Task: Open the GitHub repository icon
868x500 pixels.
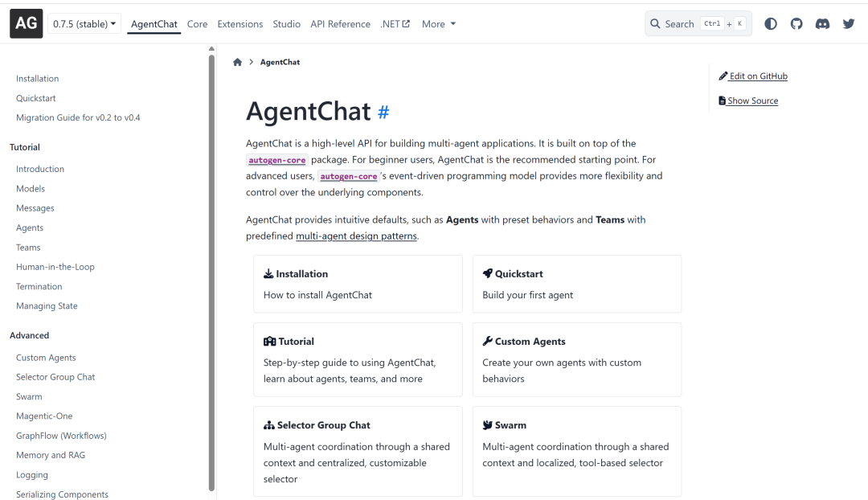Action: point(796,24)
